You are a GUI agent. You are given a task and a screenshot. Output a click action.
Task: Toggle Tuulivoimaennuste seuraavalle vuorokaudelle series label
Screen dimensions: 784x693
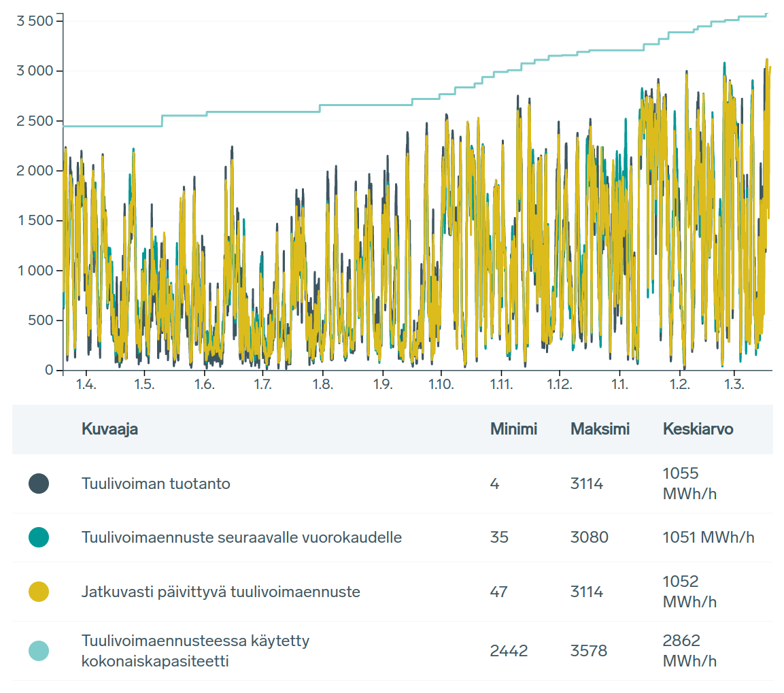point(241,537)
